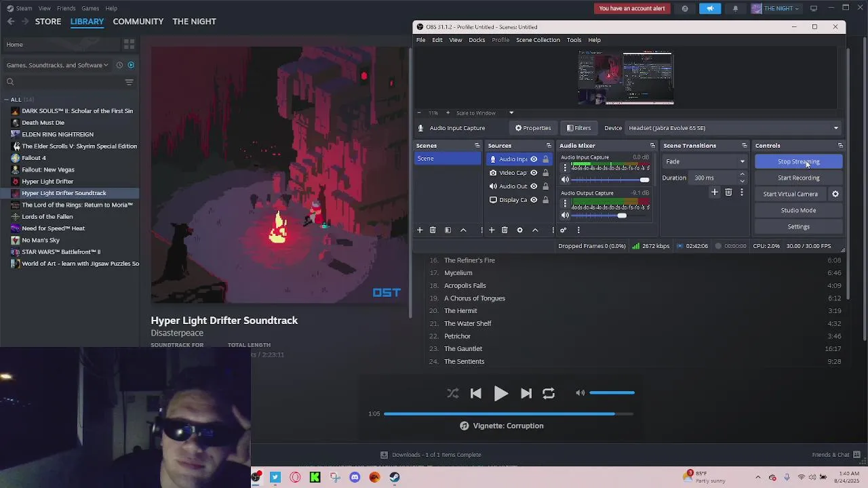Screen dimensions: 868x488
Task: Toggle shuffle in Steam soundtrack player
Action: pyautogui.click(x=452, y=393)
